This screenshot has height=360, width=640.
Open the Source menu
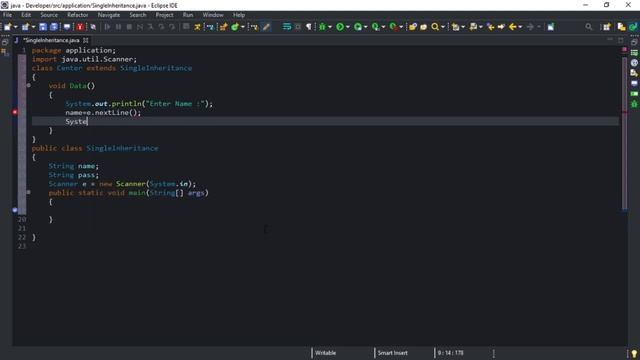pos(49,15)
